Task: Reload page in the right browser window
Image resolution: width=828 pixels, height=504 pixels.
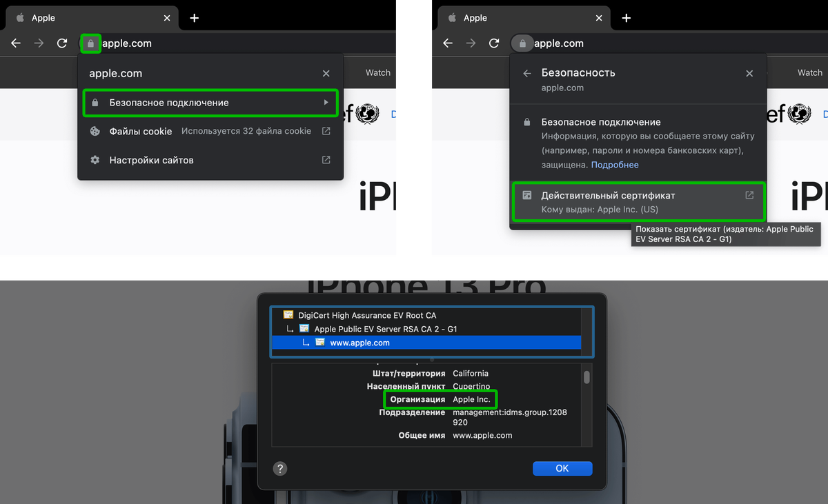Action: coord(494,43)
